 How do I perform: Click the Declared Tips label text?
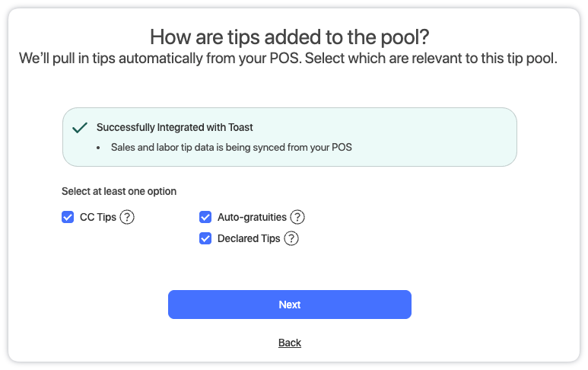coord(249,238)
